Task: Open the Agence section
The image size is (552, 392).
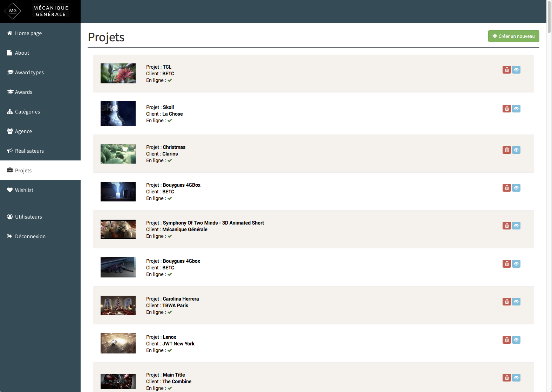Action: [x=40, y=131]
